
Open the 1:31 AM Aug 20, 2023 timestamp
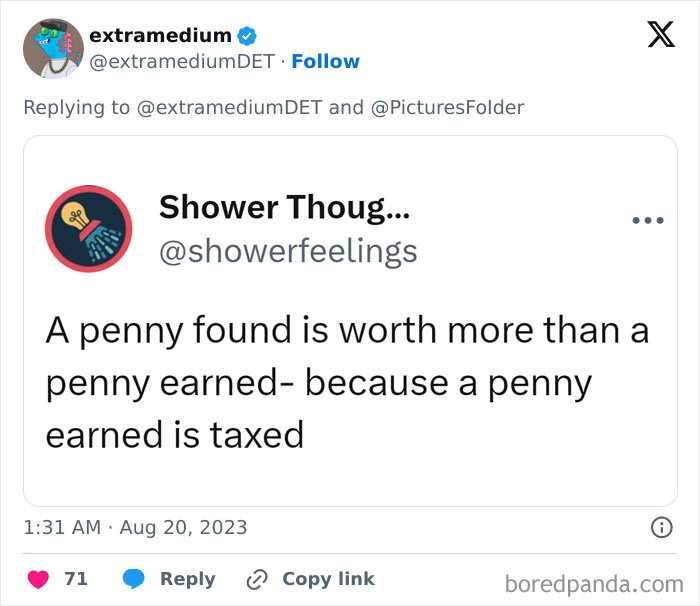(135, 527)
